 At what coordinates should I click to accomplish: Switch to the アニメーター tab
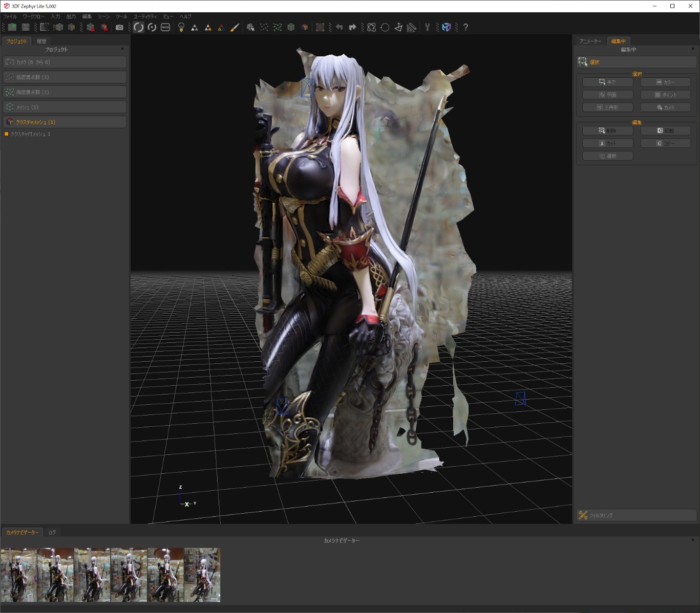click(x=590, y=41)
